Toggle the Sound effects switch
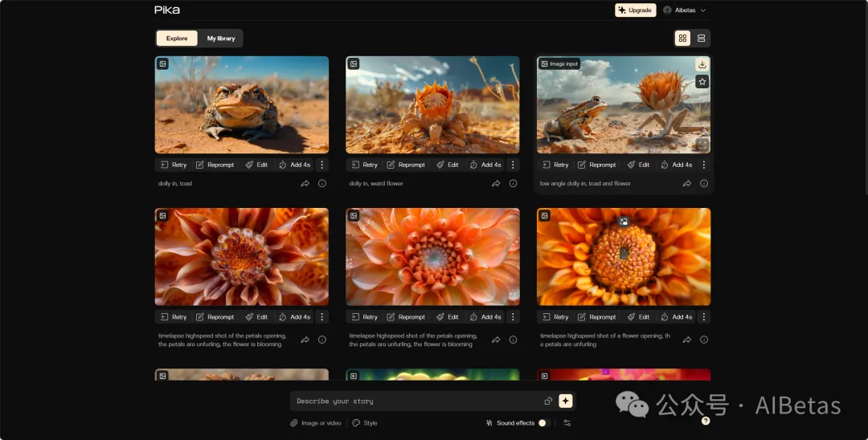868x440 pixels. 544,423
